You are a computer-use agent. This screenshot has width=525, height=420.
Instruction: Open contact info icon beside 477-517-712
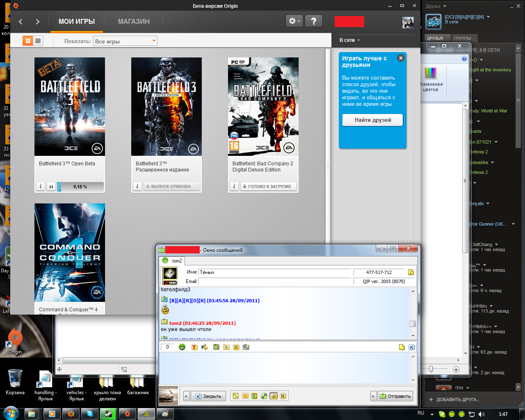(x=411, y=272)
